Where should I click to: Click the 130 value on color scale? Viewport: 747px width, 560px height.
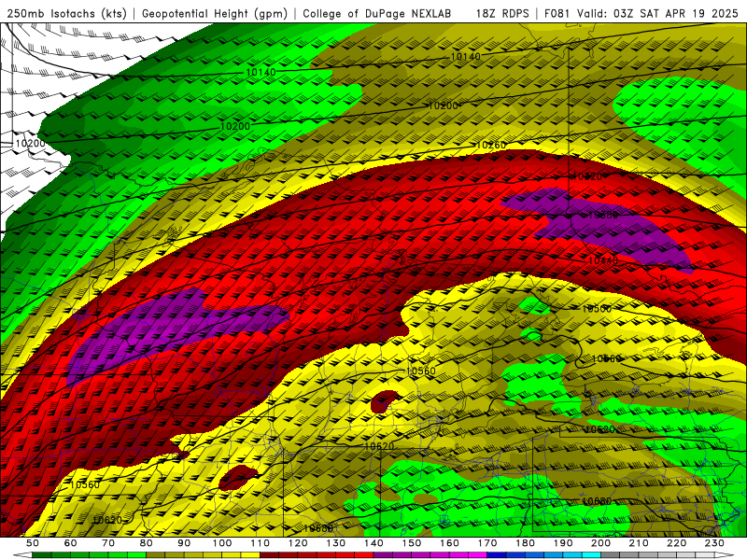coord(336,543)
